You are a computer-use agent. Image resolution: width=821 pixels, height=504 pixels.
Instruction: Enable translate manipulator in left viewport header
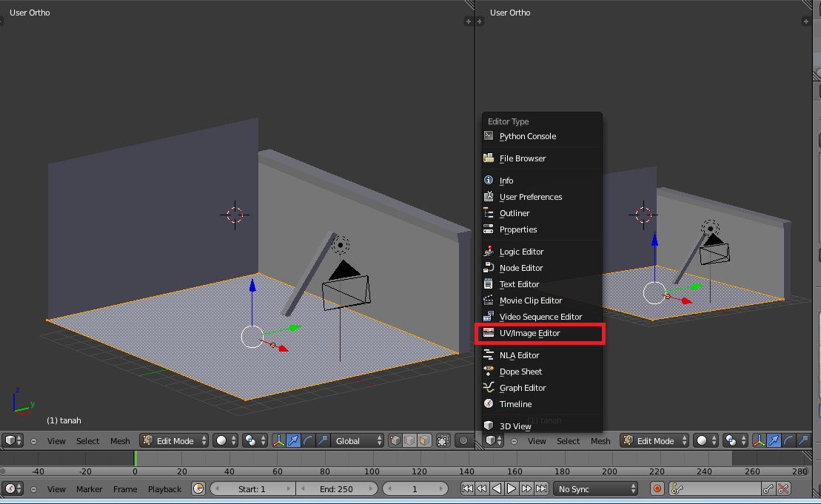(294, 440)
